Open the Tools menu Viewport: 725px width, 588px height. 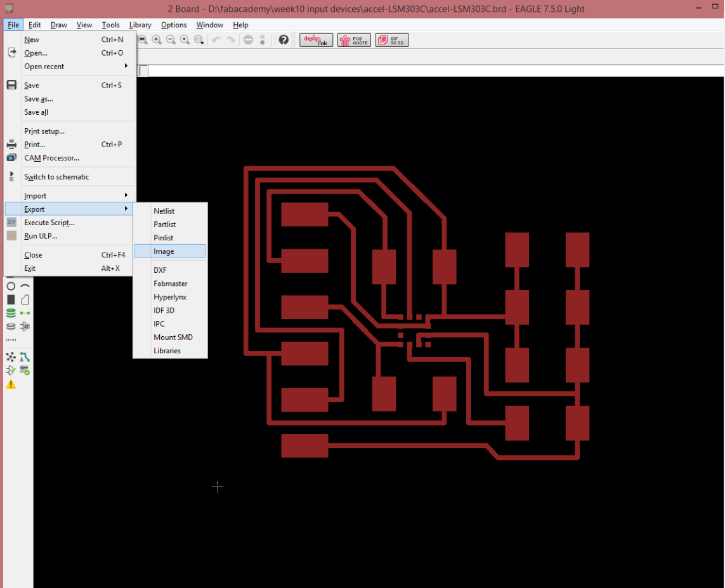(x=110, y=25)
